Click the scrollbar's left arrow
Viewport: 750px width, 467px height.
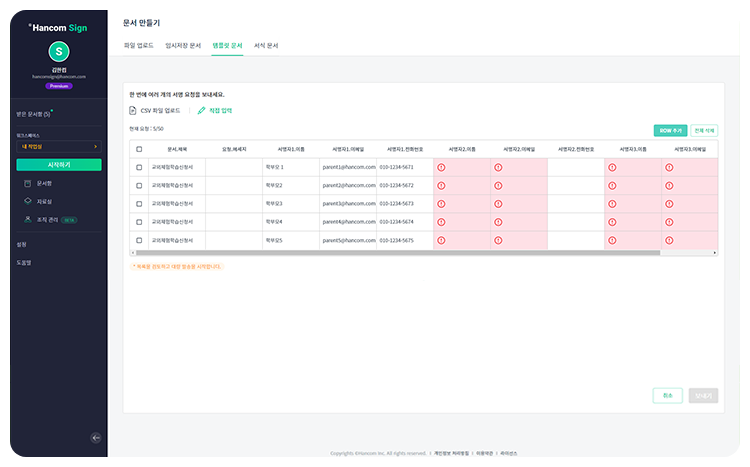[x=132, y=253]
